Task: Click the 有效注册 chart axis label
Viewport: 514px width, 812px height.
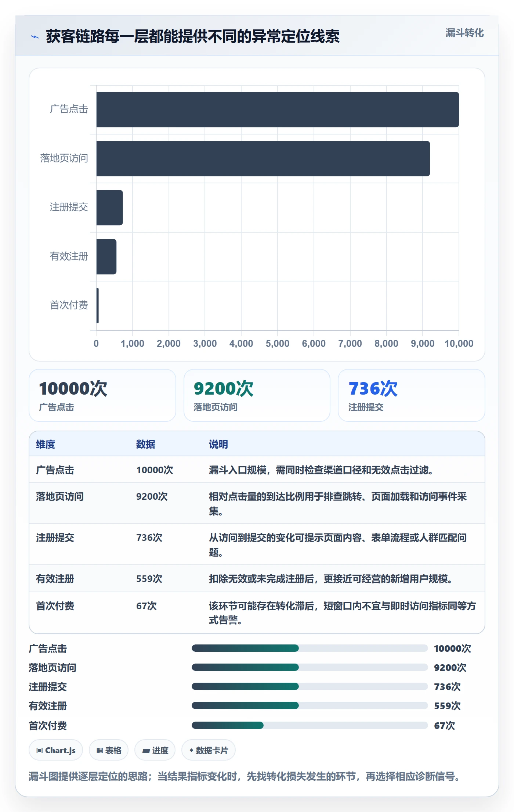Action: pyautogui.click(x=69, y=256)
